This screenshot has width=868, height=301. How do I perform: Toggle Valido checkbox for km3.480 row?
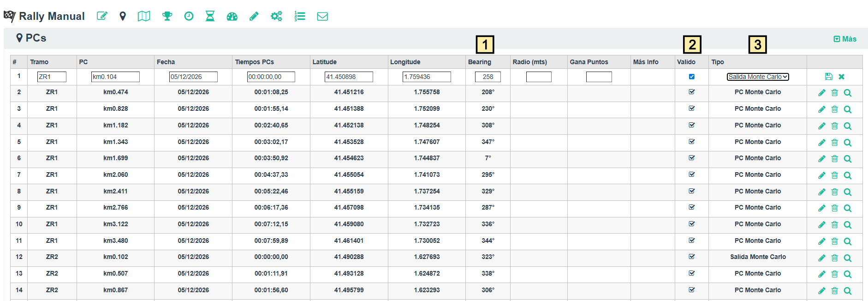(691, 241)
